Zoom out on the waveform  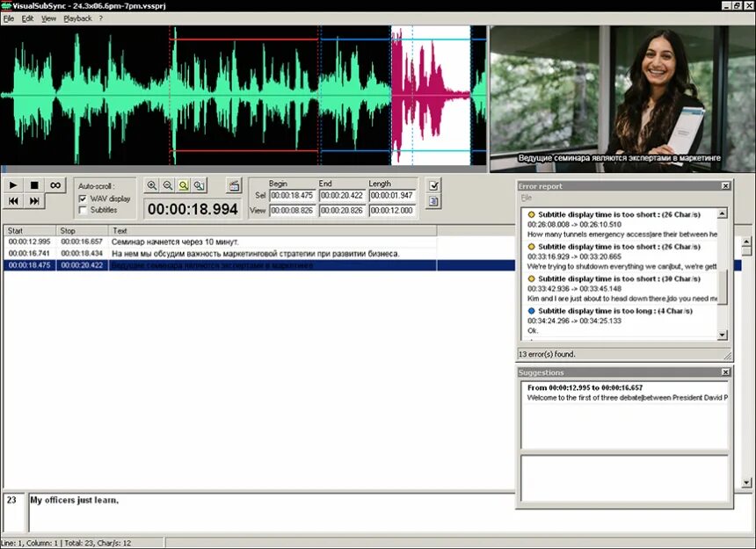click(x=168, y=185)
